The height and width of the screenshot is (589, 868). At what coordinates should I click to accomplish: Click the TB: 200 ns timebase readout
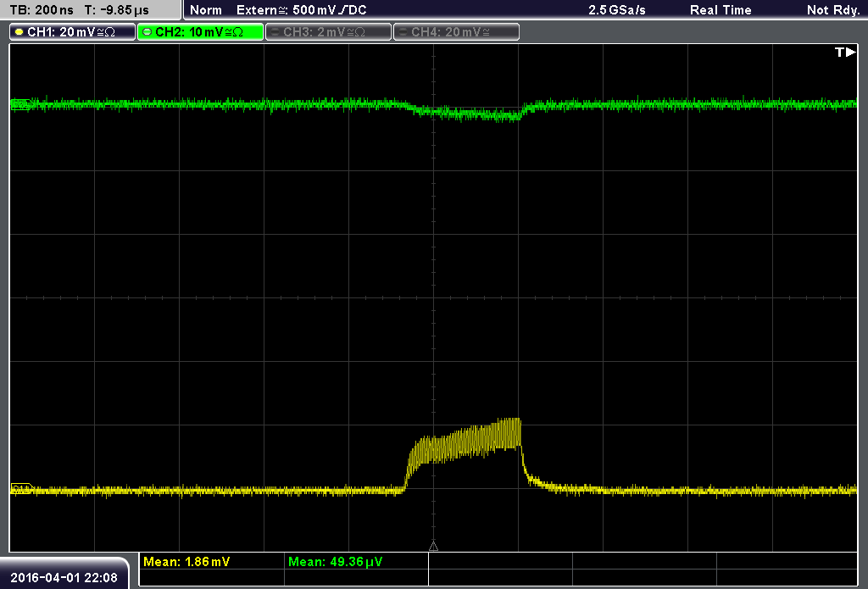point(42,10)
